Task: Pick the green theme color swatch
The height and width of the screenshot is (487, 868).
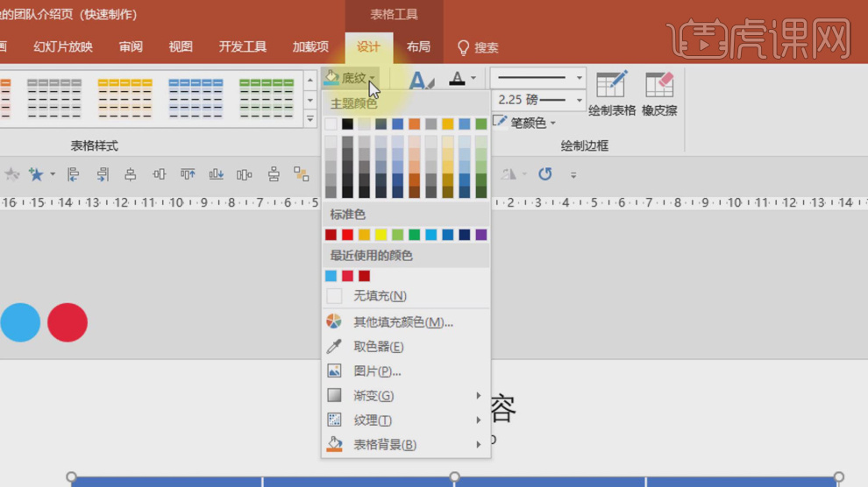Action: click(481, 124)
